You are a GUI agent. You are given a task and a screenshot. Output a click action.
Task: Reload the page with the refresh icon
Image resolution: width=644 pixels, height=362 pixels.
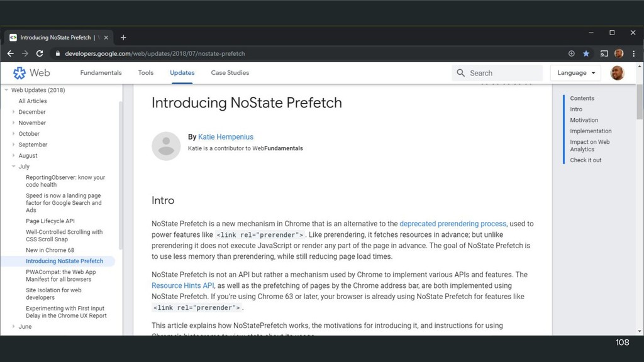coord(40,54)
